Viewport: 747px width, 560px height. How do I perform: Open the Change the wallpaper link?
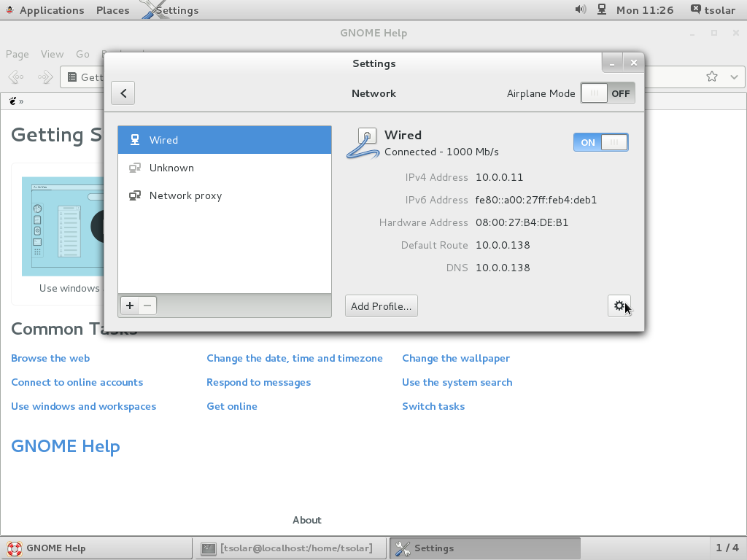456,358
